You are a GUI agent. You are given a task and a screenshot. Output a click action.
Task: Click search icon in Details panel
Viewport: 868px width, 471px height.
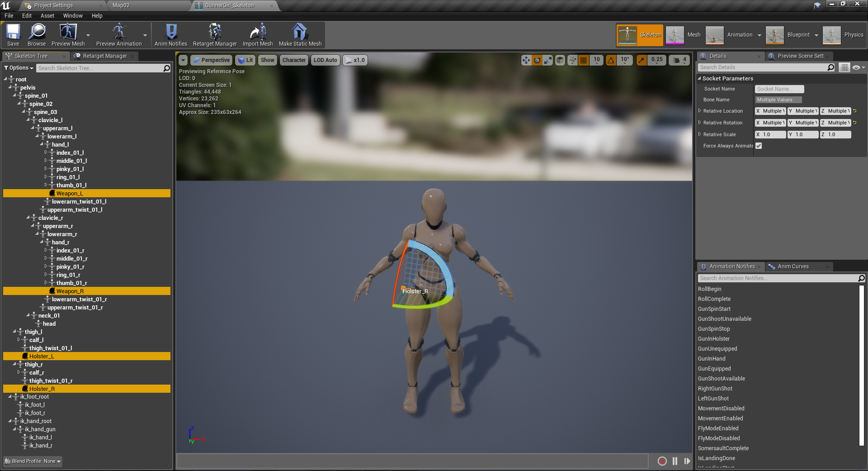pos(831,67)
